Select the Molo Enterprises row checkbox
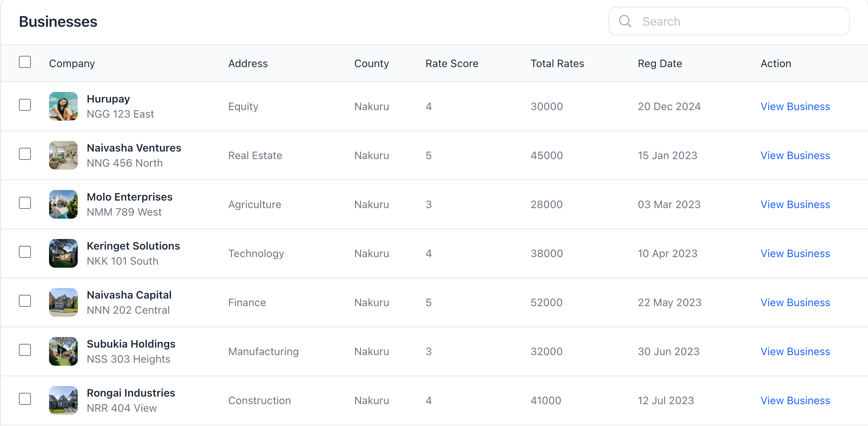 (x=25, y=203)
